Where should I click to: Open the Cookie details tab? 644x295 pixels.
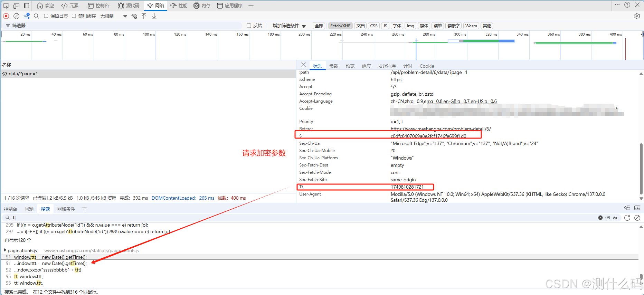427,66
